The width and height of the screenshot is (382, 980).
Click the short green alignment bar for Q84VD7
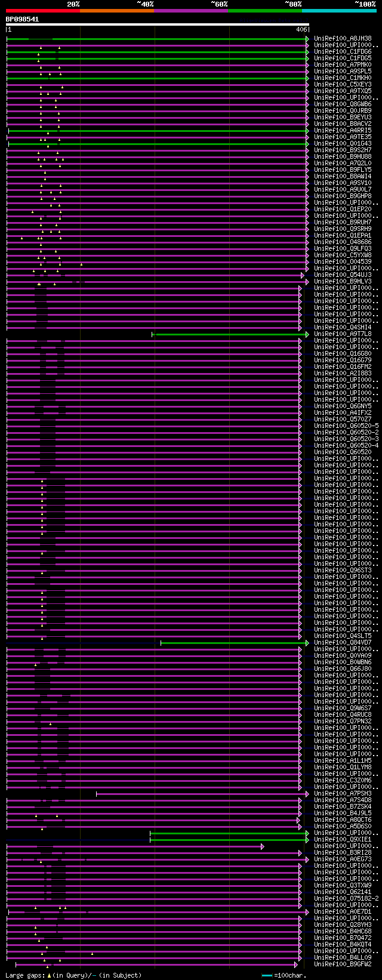point(235,643)
